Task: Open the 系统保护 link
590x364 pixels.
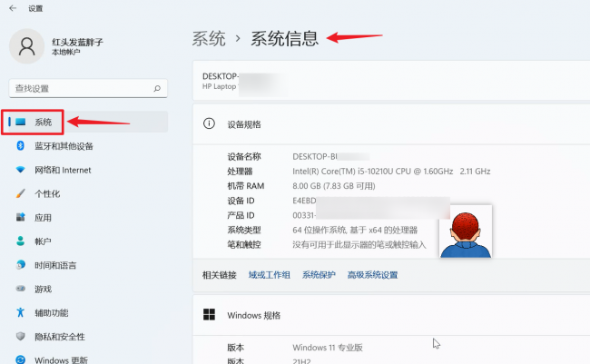Action: 319,275
